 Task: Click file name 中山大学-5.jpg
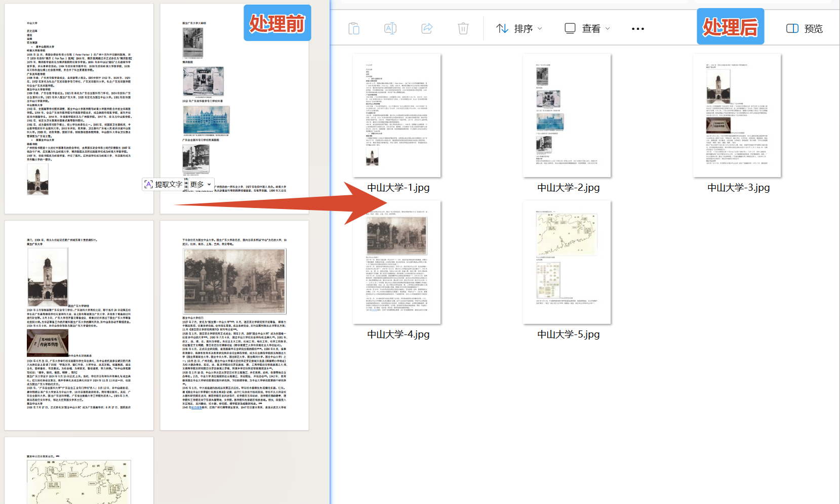[569, 334]
